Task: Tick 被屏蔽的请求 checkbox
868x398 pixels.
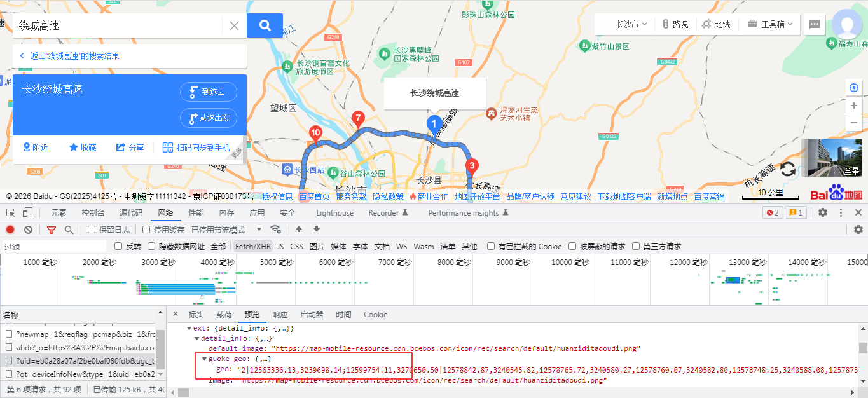Action: 574,246
